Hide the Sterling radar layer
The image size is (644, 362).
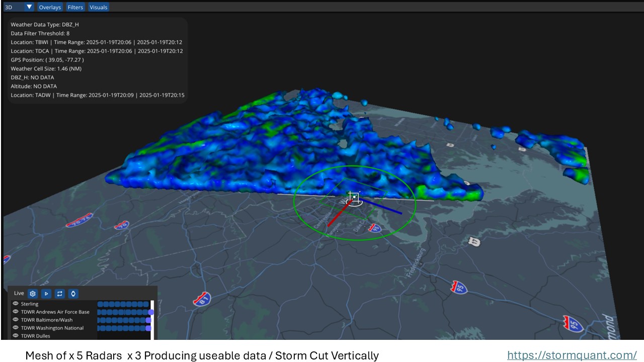coord(15,304)
